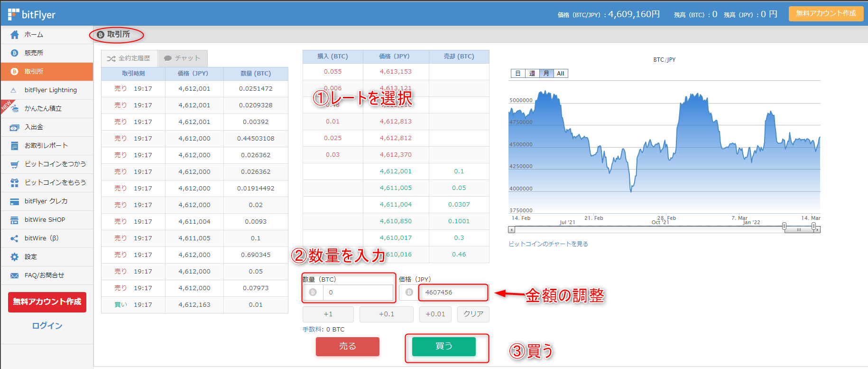Image resolution: width=868 pixels, height=369 pixels.
Task: Select the 日 chart range
Action: point(518,74)
